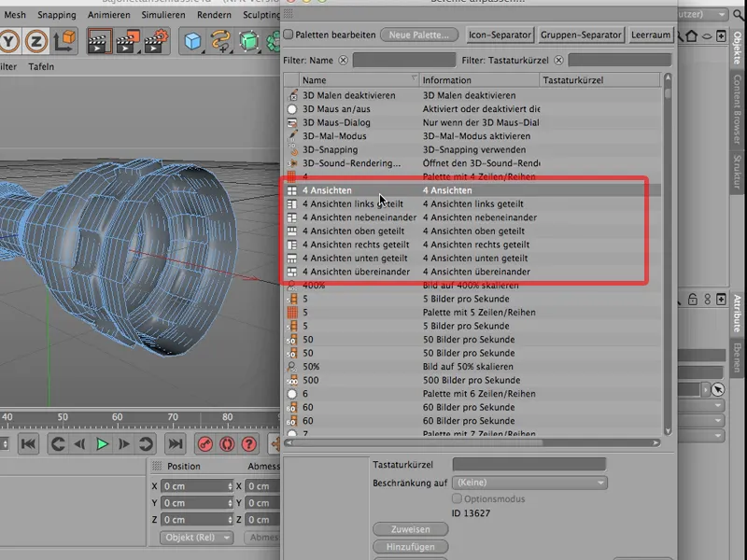Enable the Optionsmodus checkbox
747x560 pixels.
point(457,498)
